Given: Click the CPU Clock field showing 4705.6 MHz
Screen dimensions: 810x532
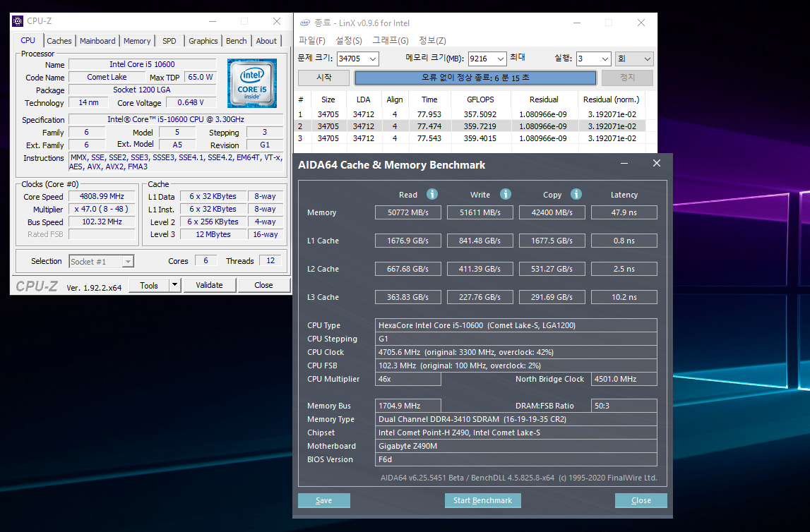Looking at the screenshot, I should point(516,352).
